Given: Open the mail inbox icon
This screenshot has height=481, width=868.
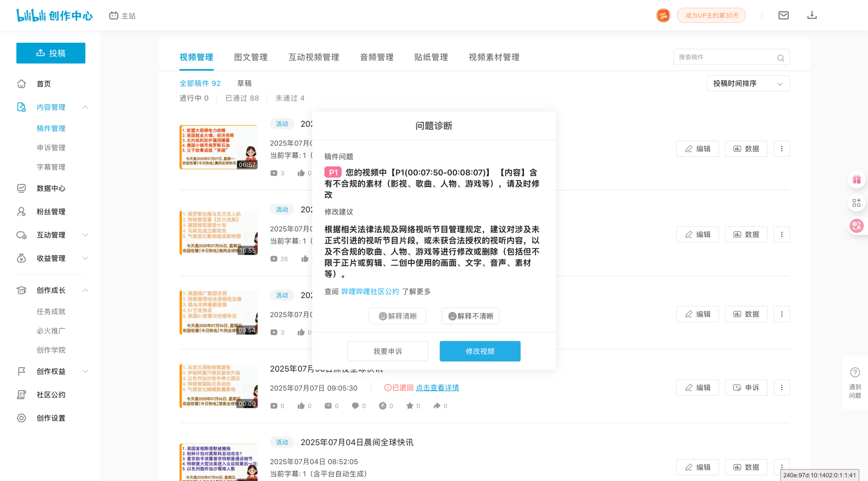Looking at the screenshot, I should click(x=783, y=15).
